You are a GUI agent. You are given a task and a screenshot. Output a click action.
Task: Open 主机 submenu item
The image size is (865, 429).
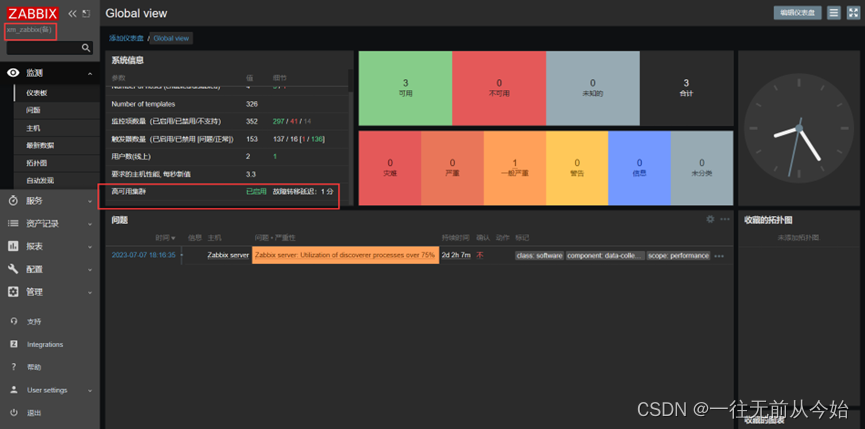pos(33,128)
